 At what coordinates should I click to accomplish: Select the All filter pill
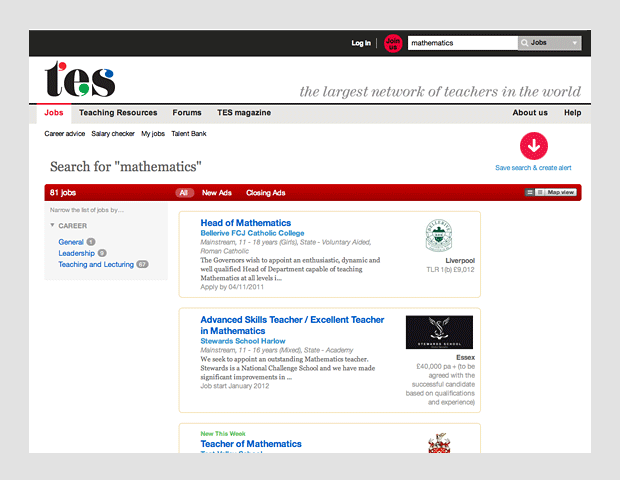point(184,193)
